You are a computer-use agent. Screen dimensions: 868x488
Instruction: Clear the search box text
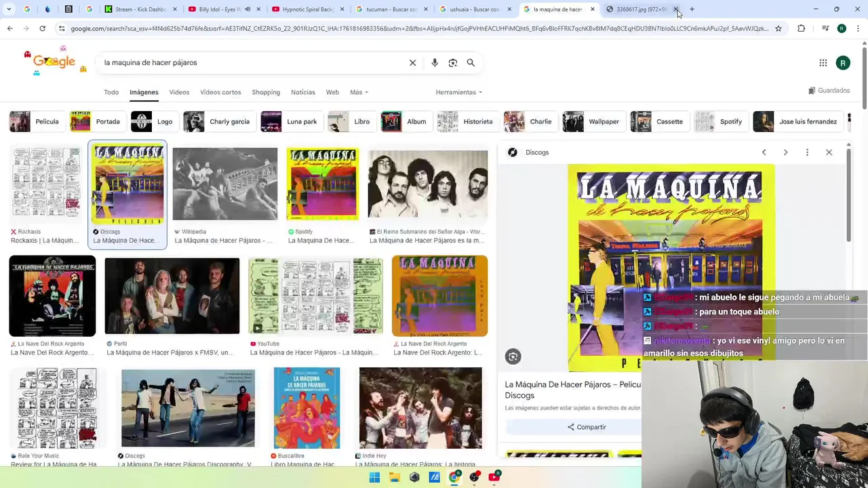point(412,62)
